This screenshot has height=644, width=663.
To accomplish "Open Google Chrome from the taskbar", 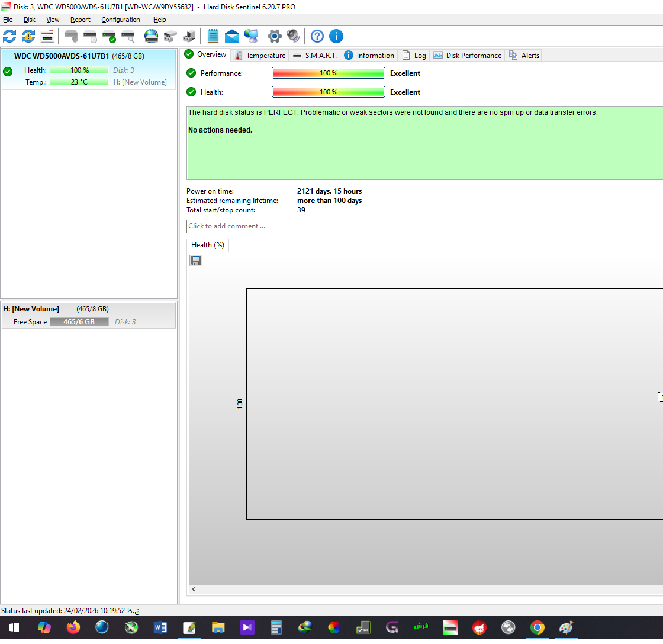I will [537, 627].
